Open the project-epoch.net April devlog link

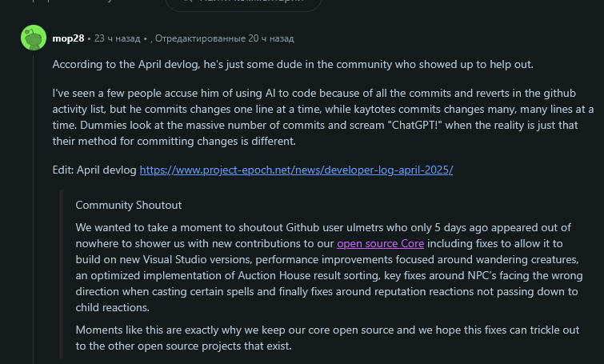pyautogui.click(x=296, y=170)
